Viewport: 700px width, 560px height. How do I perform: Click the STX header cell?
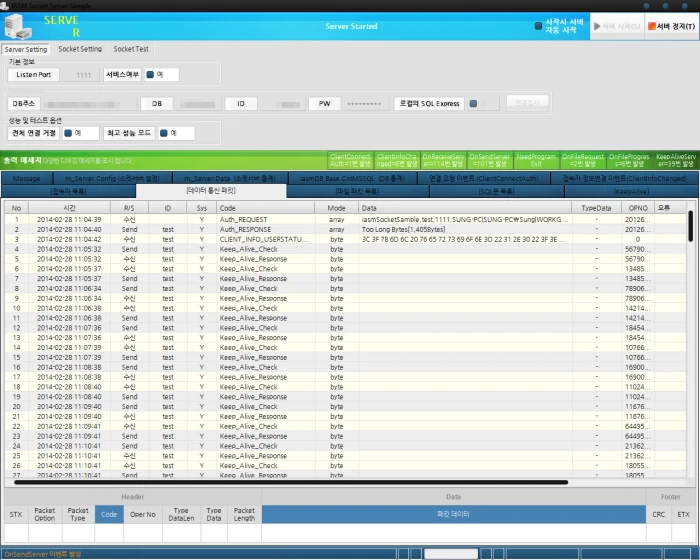pos(16,514)
